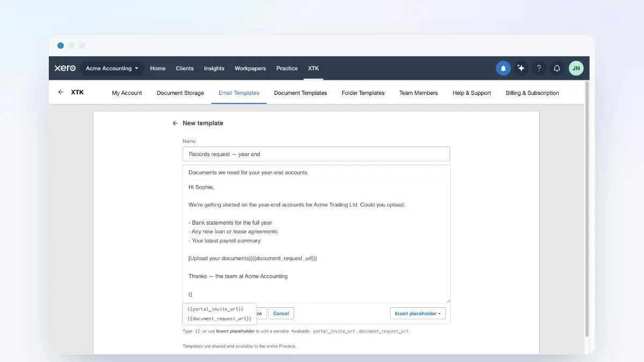This screenshot has height=362, width=644.
Task: Open the Acme Accounting organisation dropdown
Action: tap(112, 68)
